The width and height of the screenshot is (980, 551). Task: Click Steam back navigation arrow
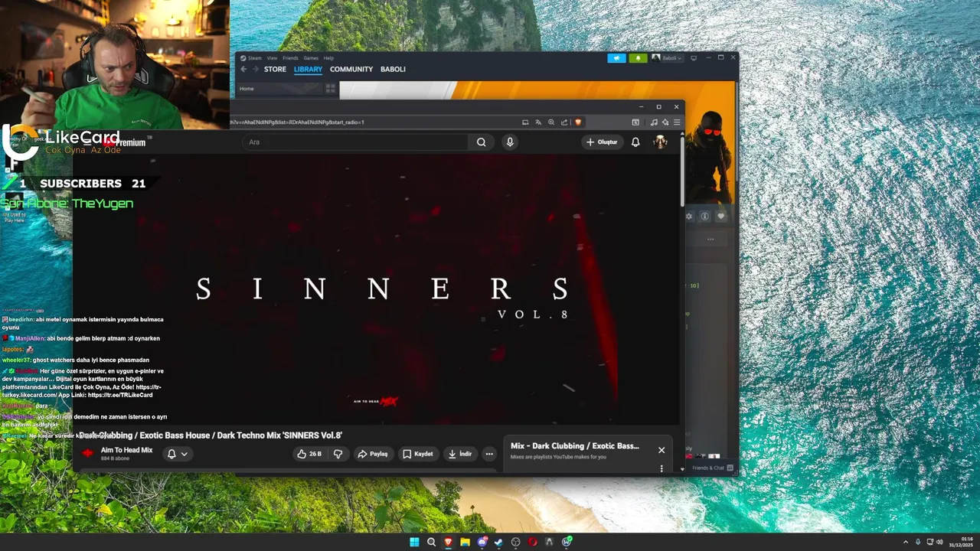click(x=243, y=70)
